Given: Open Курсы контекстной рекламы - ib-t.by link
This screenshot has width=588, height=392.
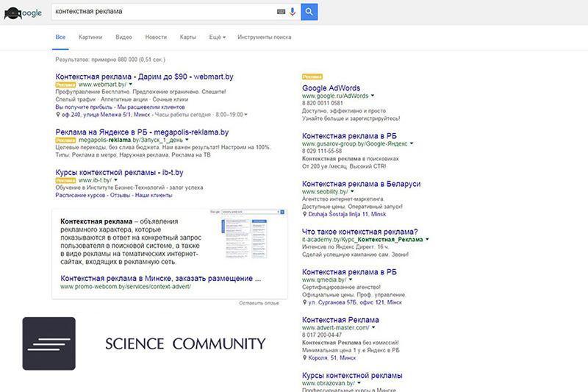Looking at the screenshot, I should pyautogui.click(x=119, y=173).
